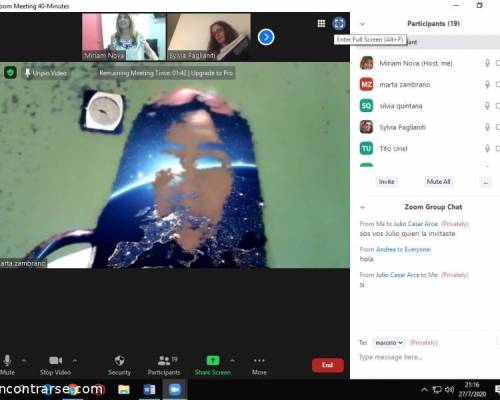The image size is (500, 400).
Task: Open Word from the taskbar
Action: (x=149, y=389)
